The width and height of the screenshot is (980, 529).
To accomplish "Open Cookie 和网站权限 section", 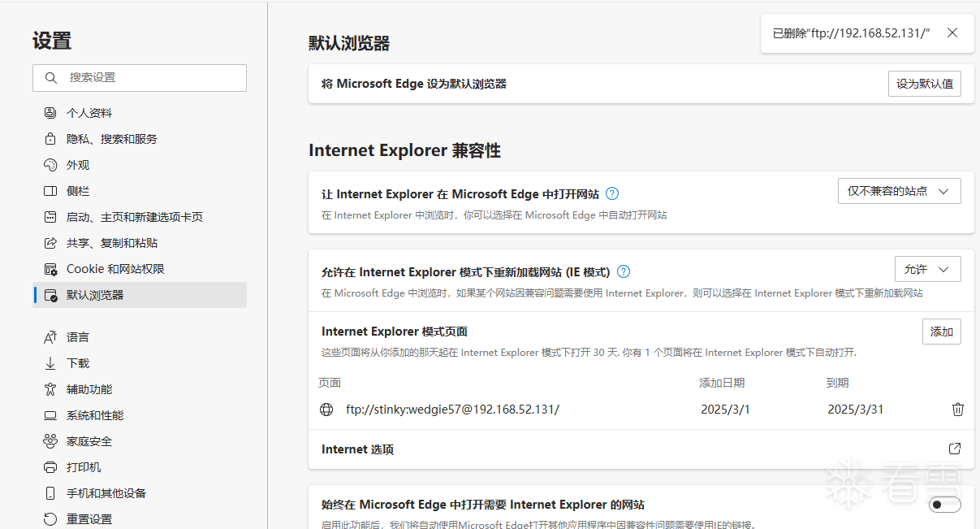I will point(140,269).
